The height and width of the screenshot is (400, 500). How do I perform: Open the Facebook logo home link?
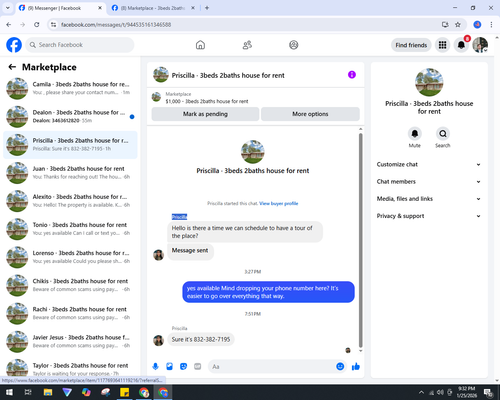pos(14,45)
